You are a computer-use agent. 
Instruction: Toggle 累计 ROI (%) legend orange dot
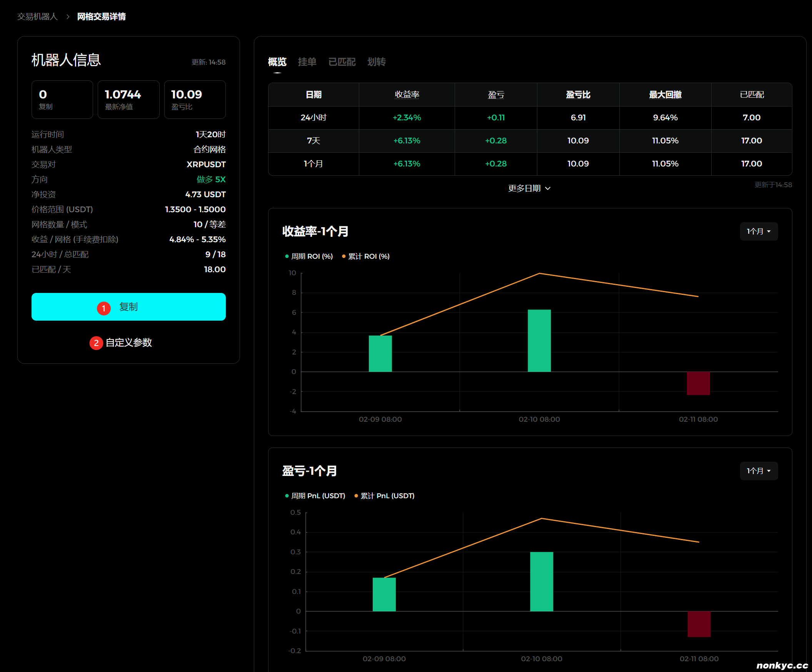coord(344,256)
